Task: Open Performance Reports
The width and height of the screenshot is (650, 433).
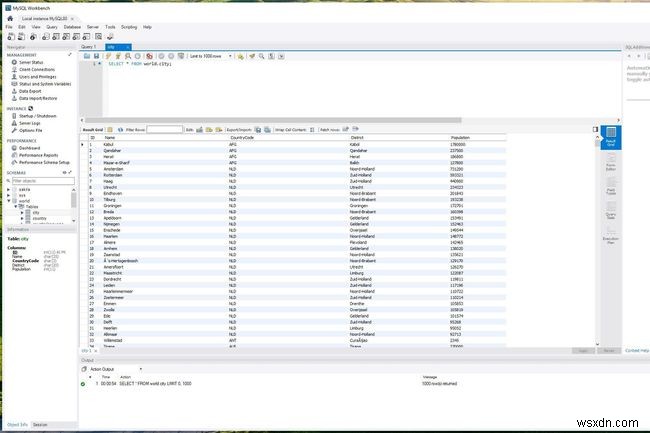Action: [38, 155]
